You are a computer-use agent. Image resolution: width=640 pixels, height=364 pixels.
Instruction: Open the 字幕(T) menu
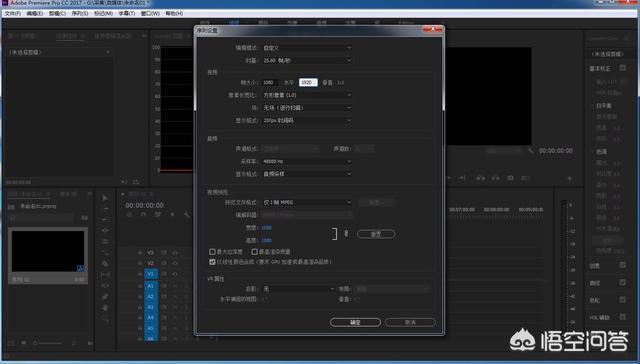coord(127,13)
